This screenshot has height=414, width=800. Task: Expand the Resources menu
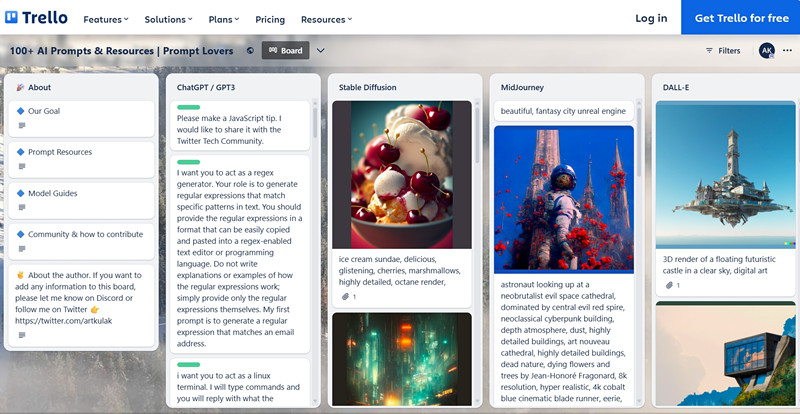[327, 19]
